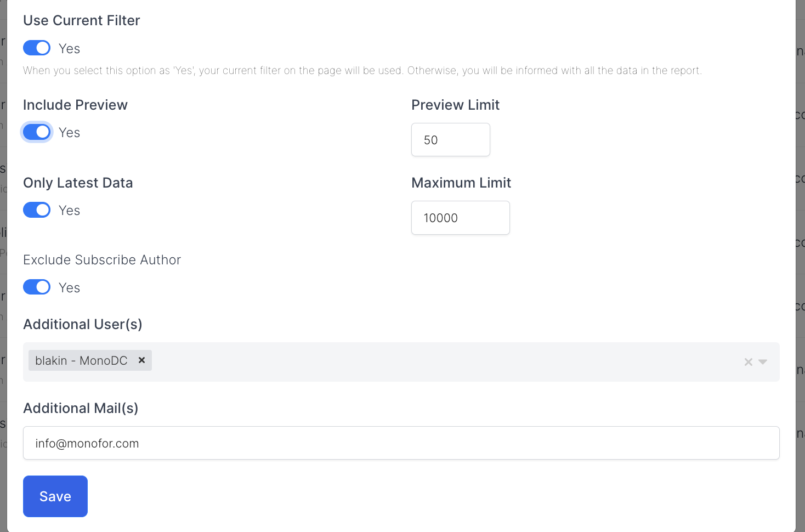Clear all selected Additional Users

click(x=748, y=362)
